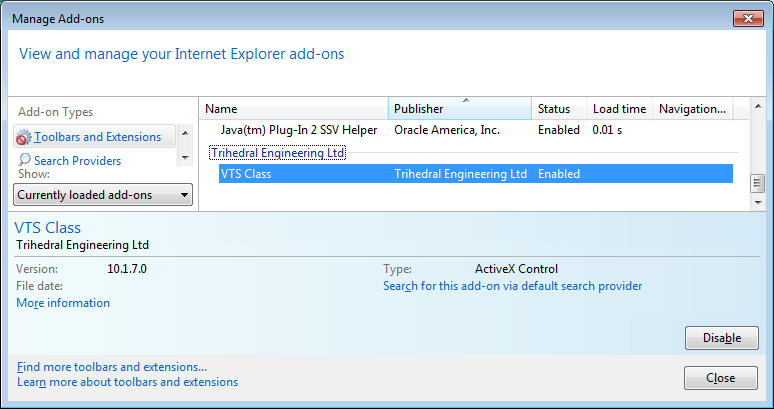Open the More information link
Image resolution: width=774 pixels, height=409 pixels.
click(x=63, y=303)
